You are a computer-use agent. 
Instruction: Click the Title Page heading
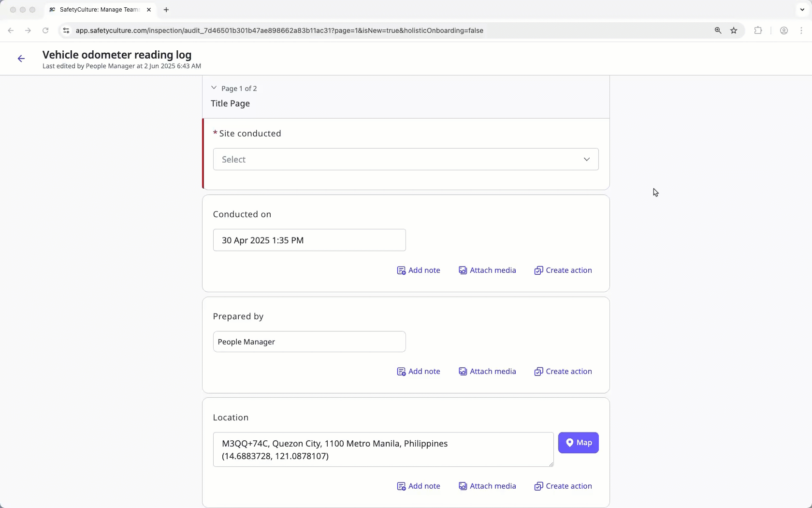click(x=230, y=104)
